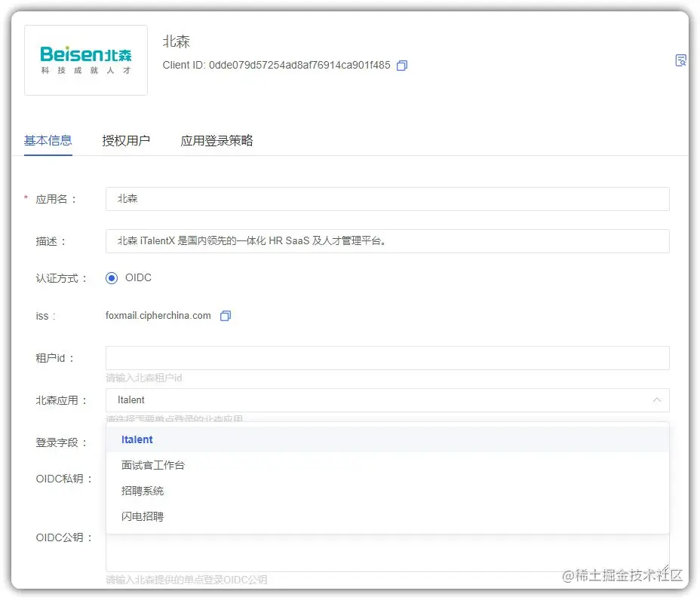The height and width of the screenshot is (600, 700).
Task: Focus the 描述 input field
Action: point(387,241)
